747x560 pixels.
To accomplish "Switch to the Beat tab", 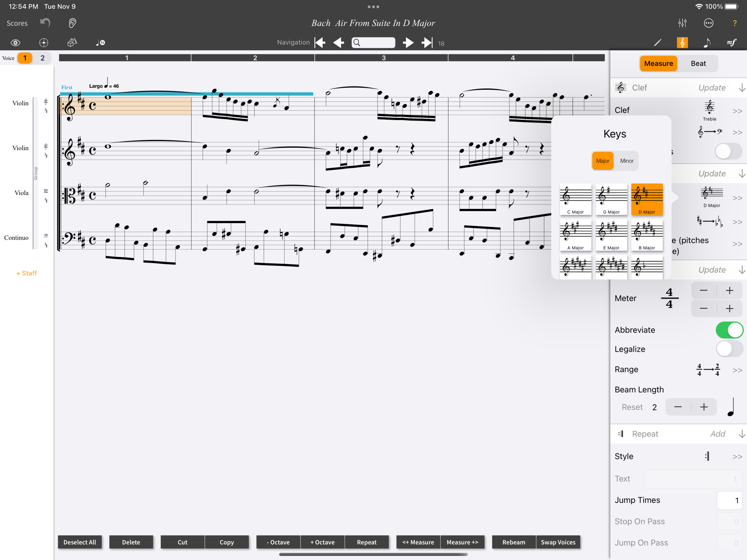I will coord(698,63).
